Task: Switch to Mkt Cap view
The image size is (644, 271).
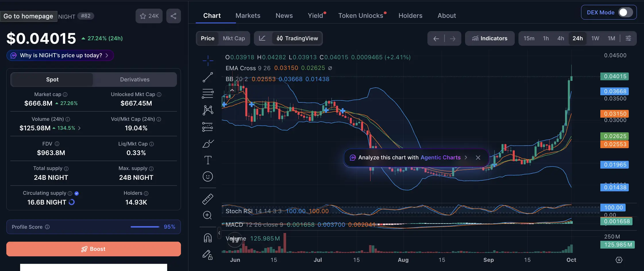Action: click(234, 38)
